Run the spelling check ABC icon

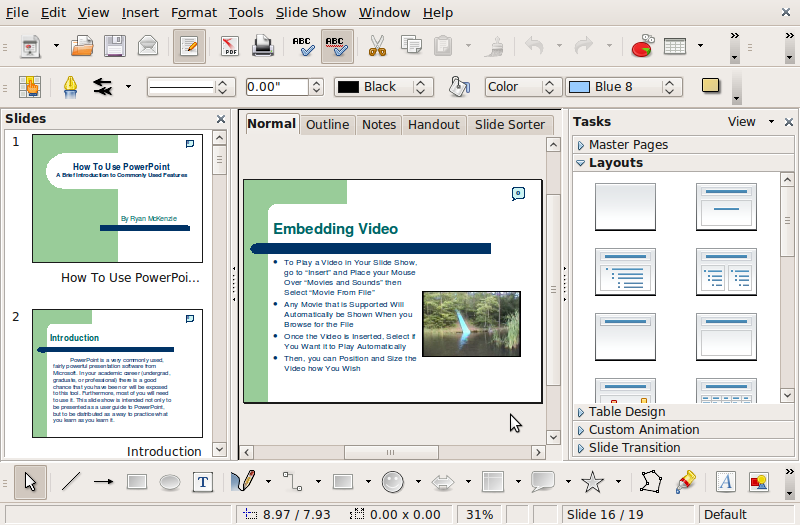303,46
